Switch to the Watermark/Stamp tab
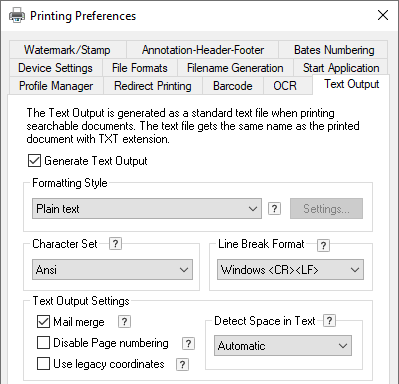This screenshot has width=399, height=384. 68,50
